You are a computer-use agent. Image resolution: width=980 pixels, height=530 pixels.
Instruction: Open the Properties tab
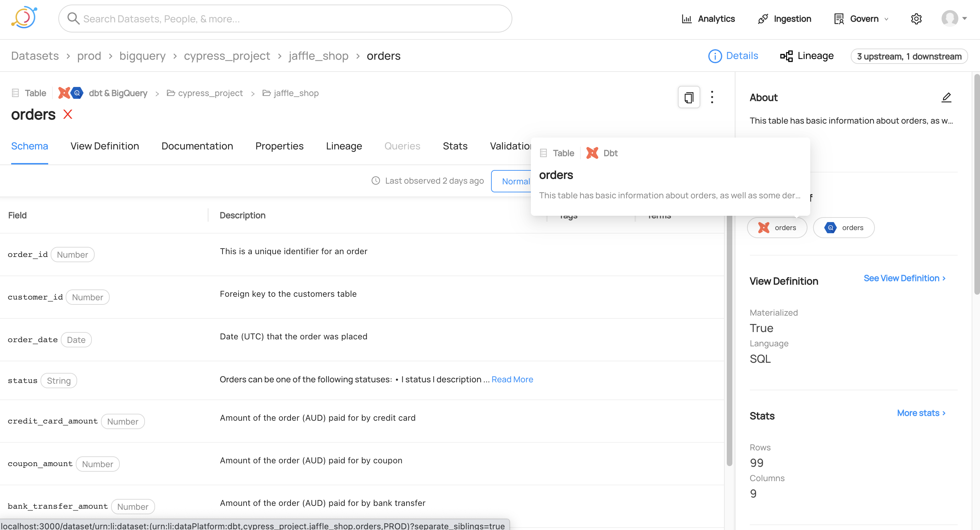(x=279, y=146)
